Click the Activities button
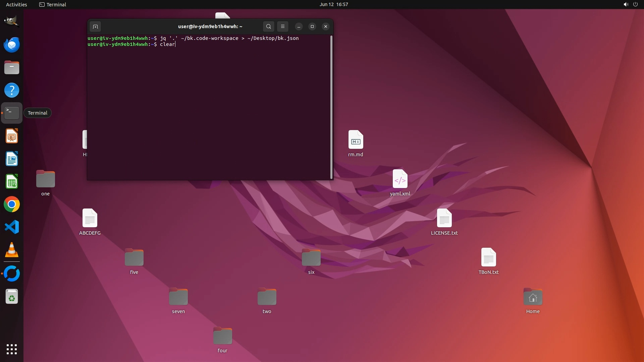 coord(16,4)
